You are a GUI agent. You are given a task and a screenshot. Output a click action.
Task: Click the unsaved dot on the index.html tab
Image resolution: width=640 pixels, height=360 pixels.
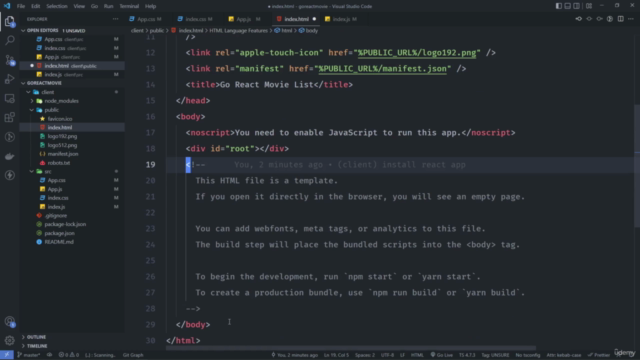(314, 19)
